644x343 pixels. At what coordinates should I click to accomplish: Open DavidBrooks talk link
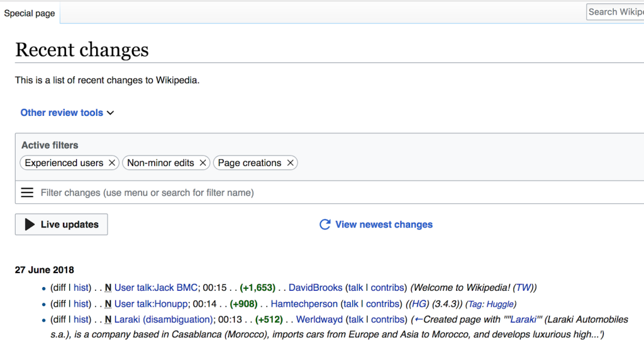click(356, 288)
